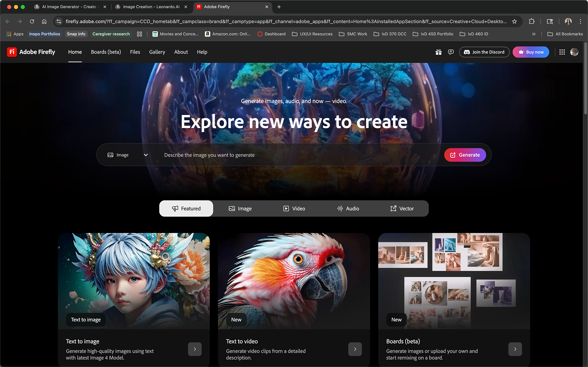The width and height of the screenshot is (588, 367).
Task: Open the Chrome three-dot menu
Action: point(580,21)
